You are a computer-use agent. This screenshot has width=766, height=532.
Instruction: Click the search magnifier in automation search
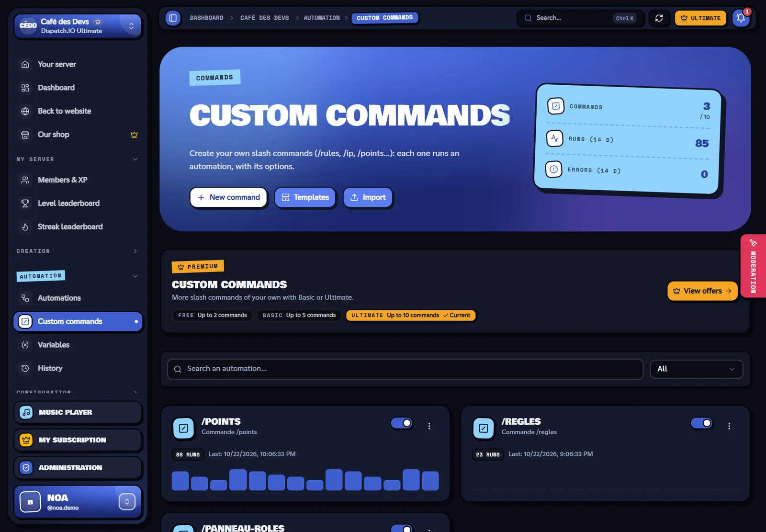[178, 369]
